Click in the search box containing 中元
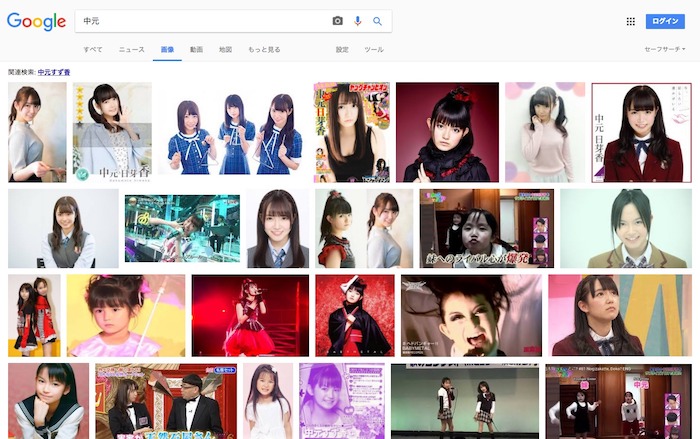The width and height of the screenshot is (700, 439). pos(200,21)
